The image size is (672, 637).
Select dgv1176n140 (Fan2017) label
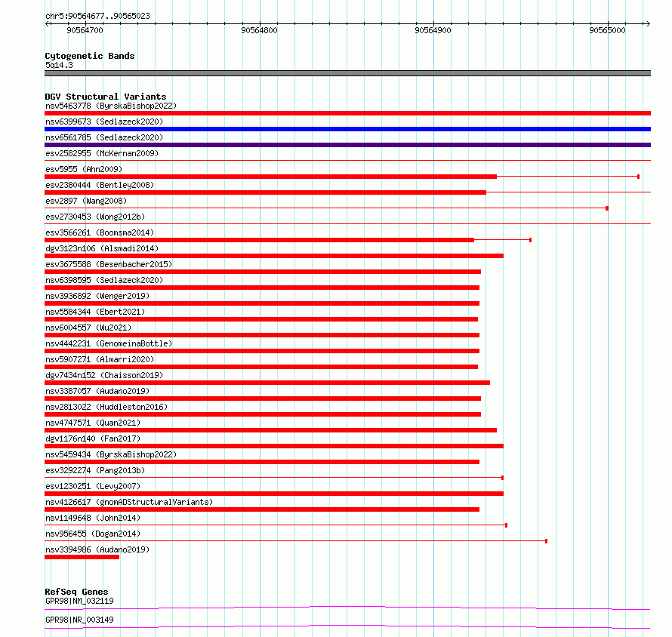point(93,439)
